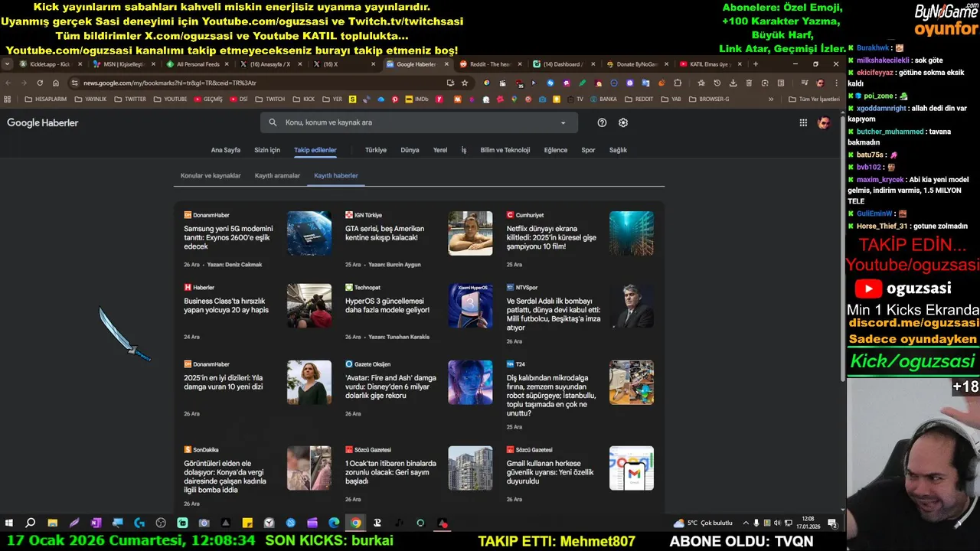
Task: Open the HESAPLARIM bookmark folder
Action: (x=45, y=99)
